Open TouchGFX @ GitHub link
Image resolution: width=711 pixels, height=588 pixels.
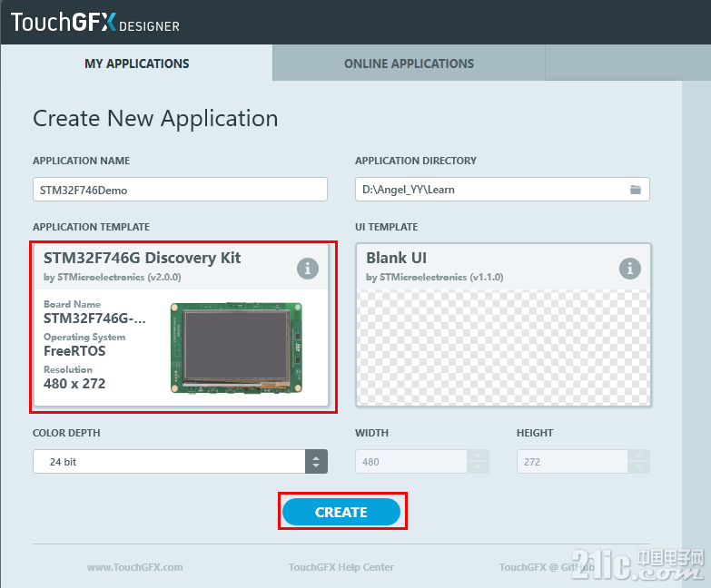click(547, 567)
